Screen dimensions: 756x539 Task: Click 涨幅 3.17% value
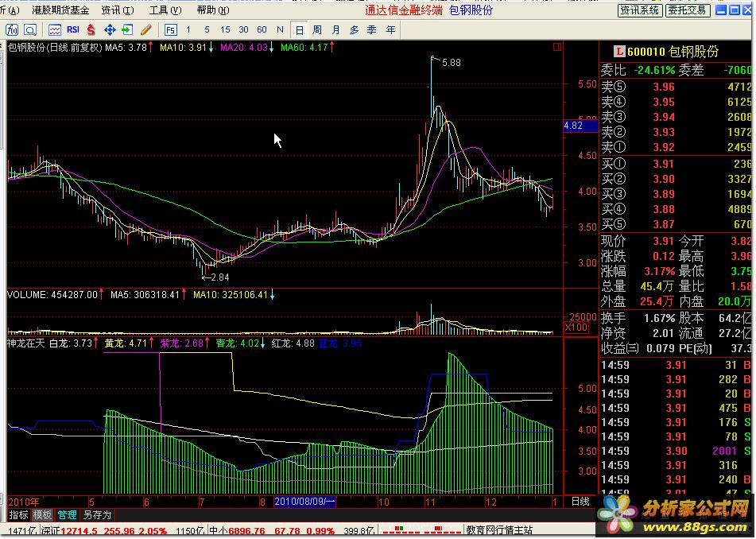tap(660, 271)
